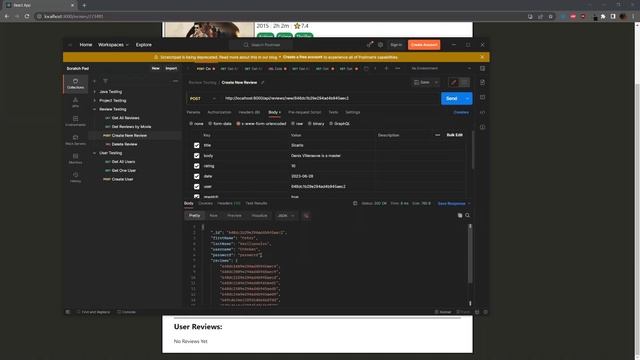Open the info icon in right sidebar
Viewport: 640px width, 360px height.
point(482,127)
